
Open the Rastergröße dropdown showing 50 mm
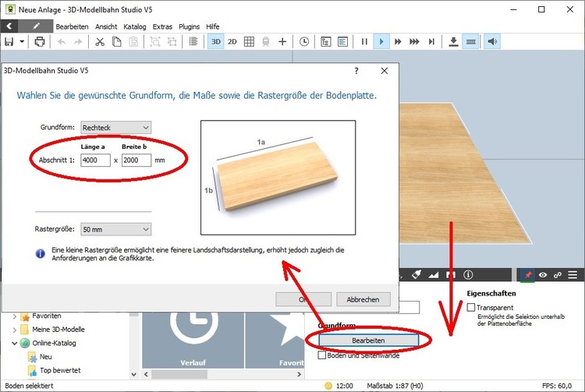pyautogui.click(x=116, y=229)
